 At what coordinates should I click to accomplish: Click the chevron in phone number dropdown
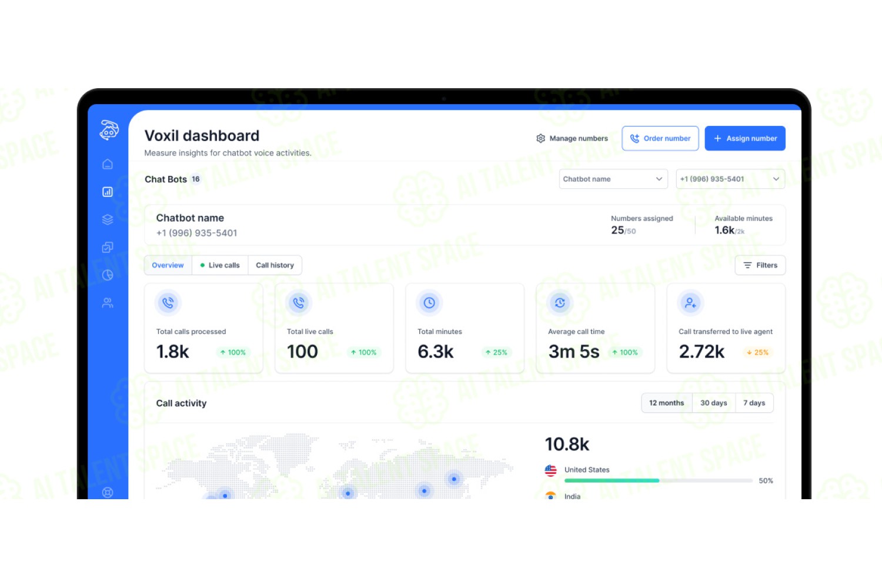[776, 179]
